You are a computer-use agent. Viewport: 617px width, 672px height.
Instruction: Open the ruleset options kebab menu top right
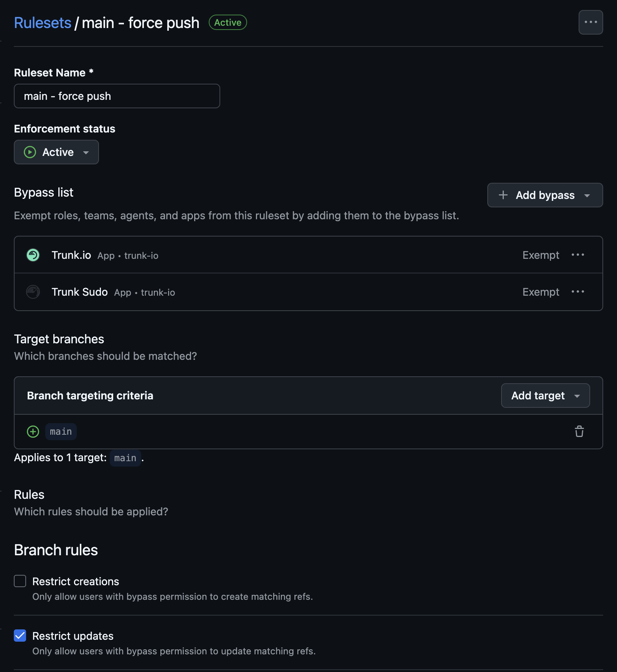pos(591,22)
